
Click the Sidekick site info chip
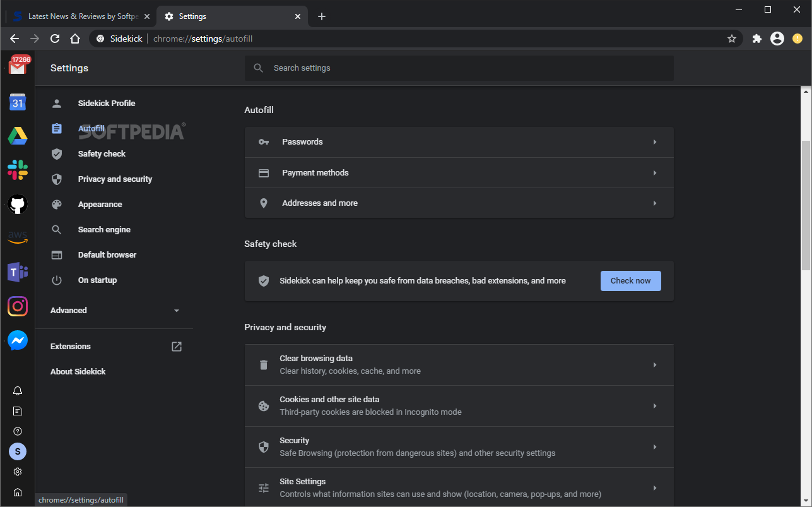119,39
